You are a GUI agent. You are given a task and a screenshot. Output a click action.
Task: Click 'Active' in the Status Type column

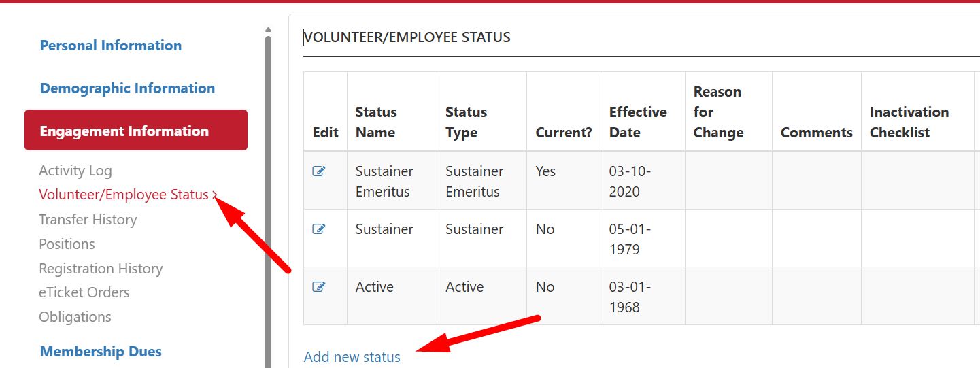[464, 287]
